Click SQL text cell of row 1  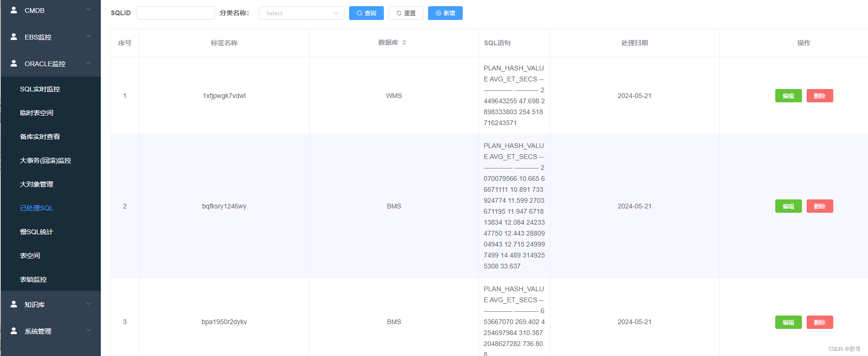click(514, 96)
